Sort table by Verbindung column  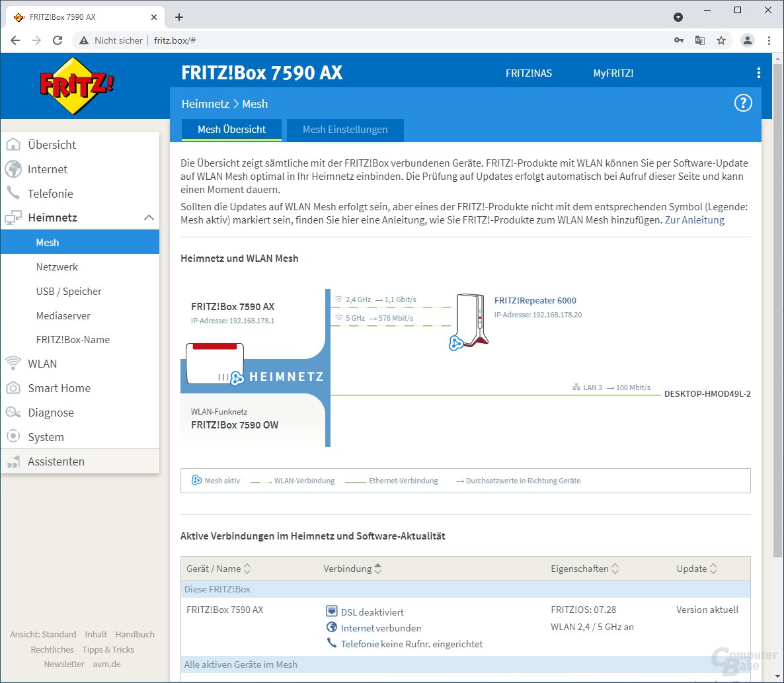pos(352,569)
